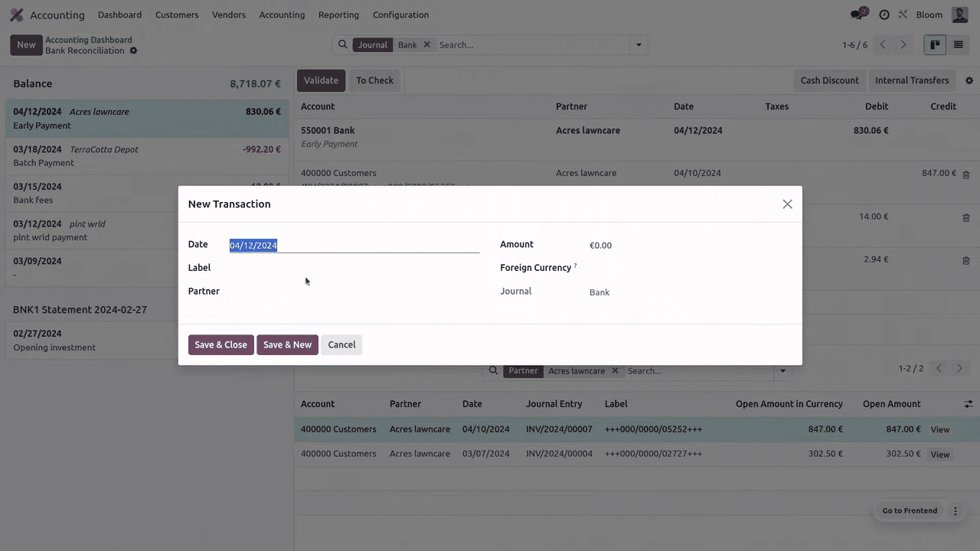Open the activities clock icon
The width and height of the screenshot is (980, 551).
pos(884,15)
